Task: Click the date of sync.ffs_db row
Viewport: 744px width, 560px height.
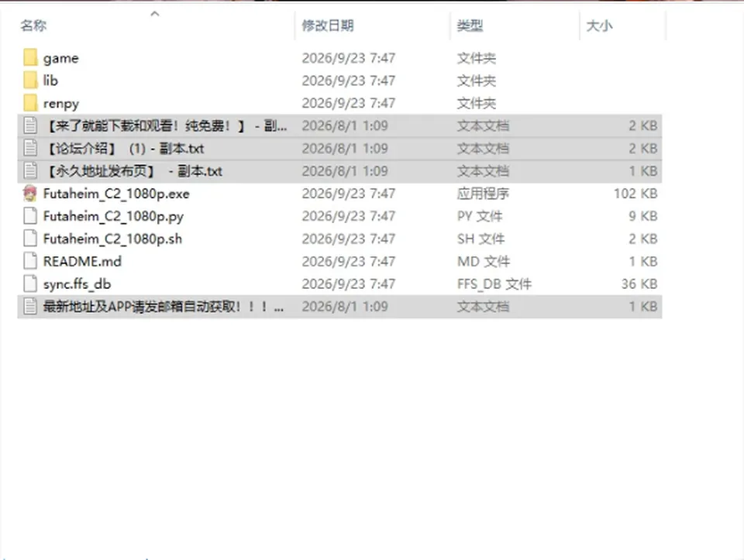Action: click(349, 284)
